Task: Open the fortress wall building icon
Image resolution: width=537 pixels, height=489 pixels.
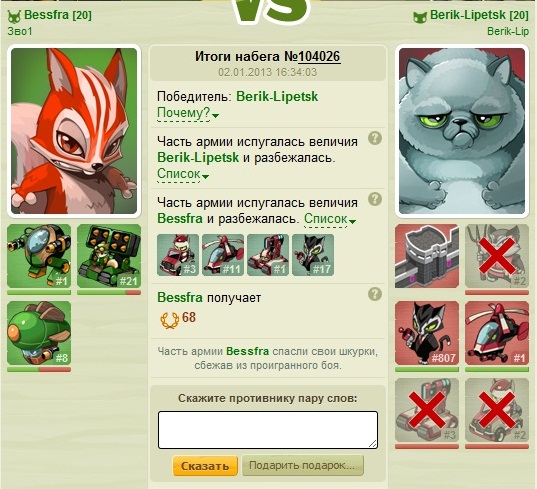Action: click(x=427, y=256)
